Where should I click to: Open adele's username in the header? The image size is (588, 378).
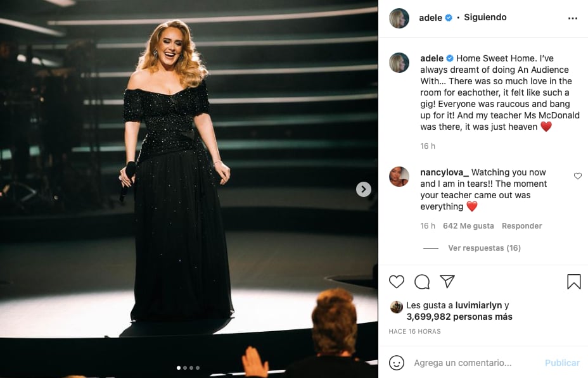pyautogui.click(x=430, y=18)
